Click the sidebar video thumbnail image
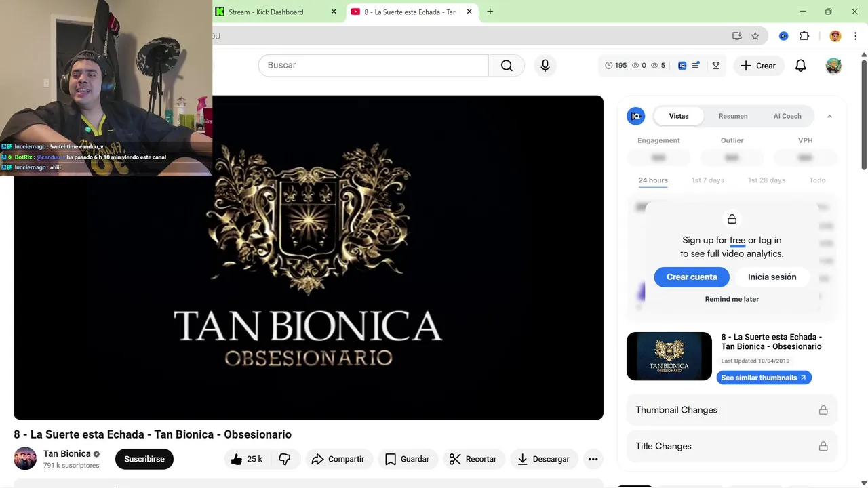The width and height of the screenshot is (868, 488). pos(669,356)
